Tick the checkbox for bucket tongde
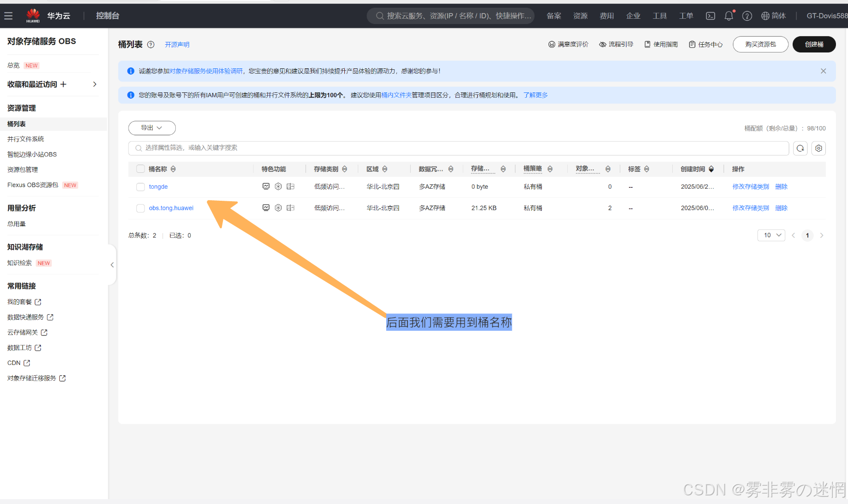The width and height of the screenshot is (848, 504). 141,187
